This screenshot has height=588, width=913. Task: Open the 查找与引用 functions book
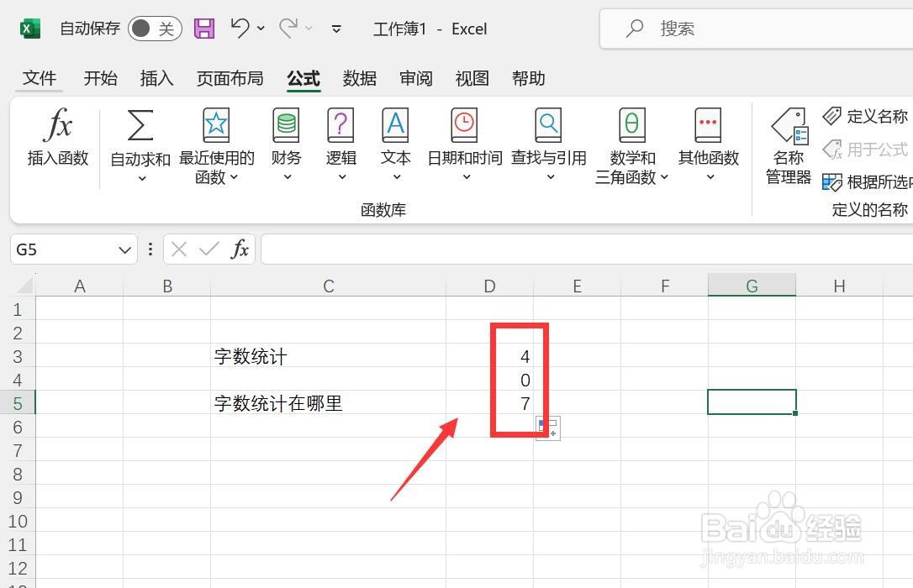tap(548, 125)
